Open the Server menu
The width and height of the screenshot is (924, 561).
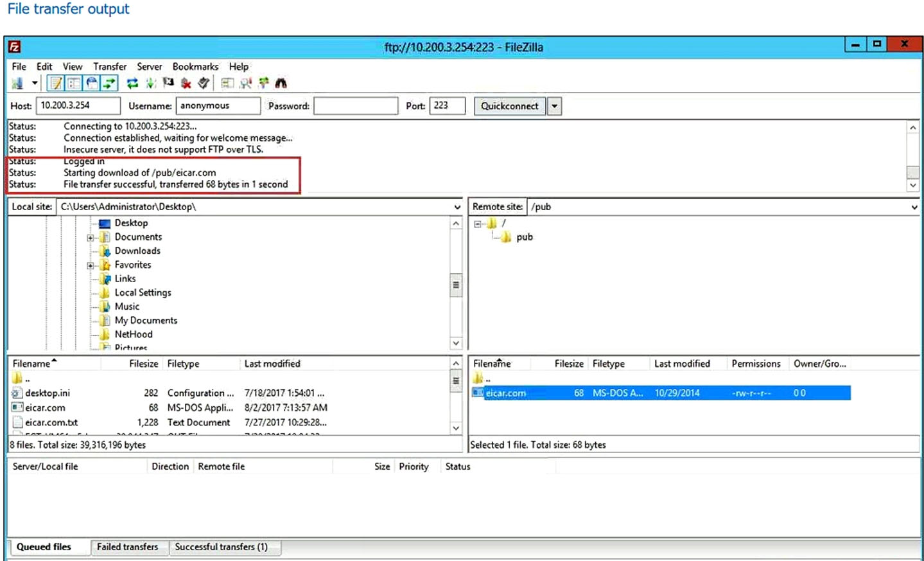[x=150, y=66]
